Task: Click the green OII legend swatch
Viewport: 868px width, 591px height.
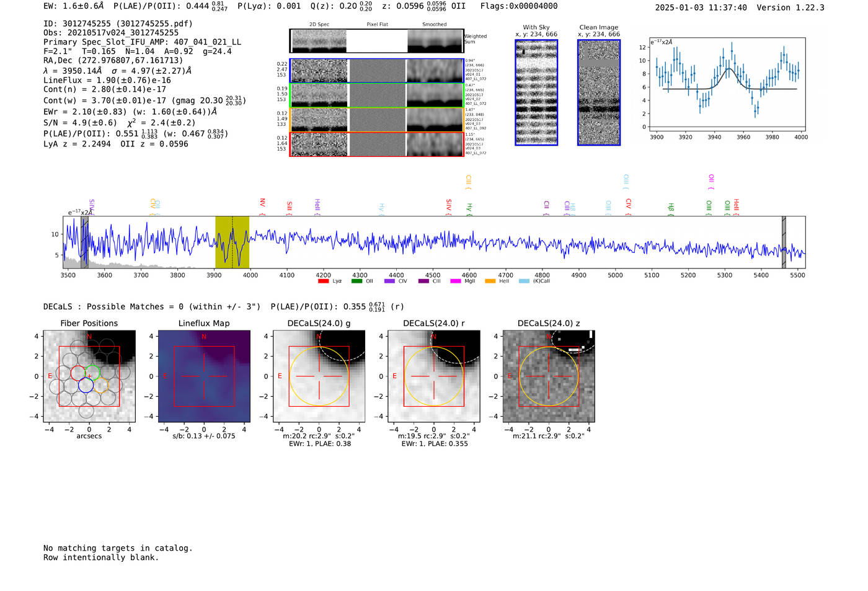Action: tap(356, 281)
